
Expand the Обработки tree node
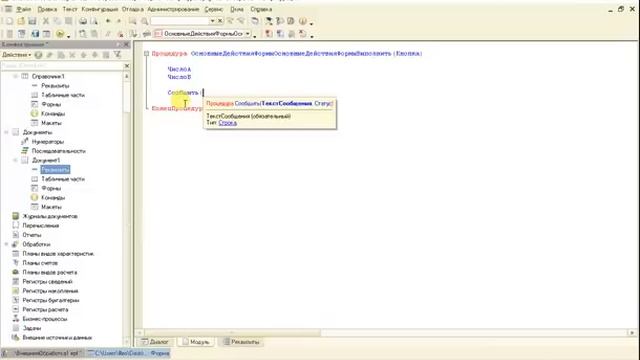(6, 244)
